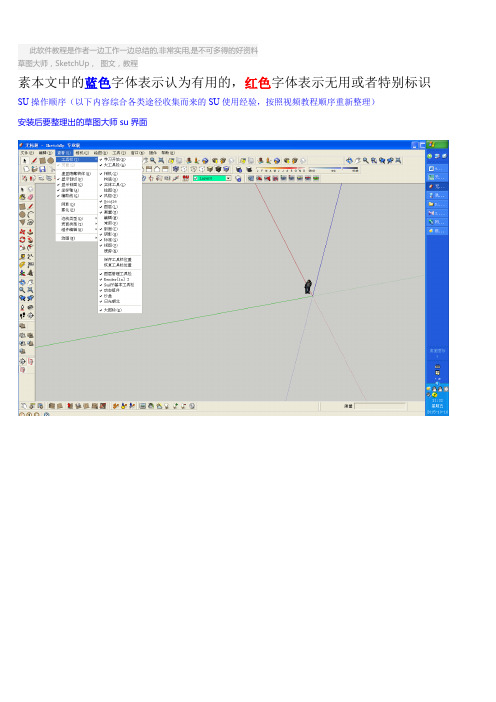The height and width of the screenshot is (702, 496).
Task: Select the Rotate tool in left toolset
Action: 22,240
